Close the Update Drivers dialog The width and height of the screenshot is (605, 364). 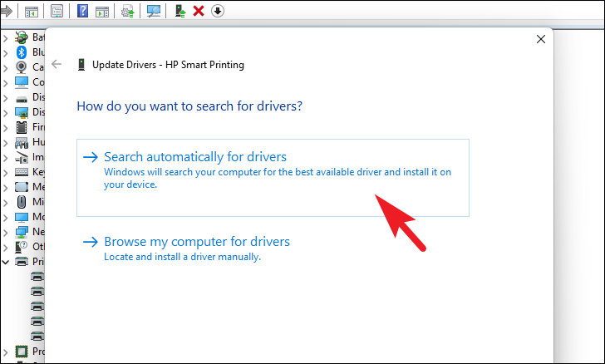[540, 39]
